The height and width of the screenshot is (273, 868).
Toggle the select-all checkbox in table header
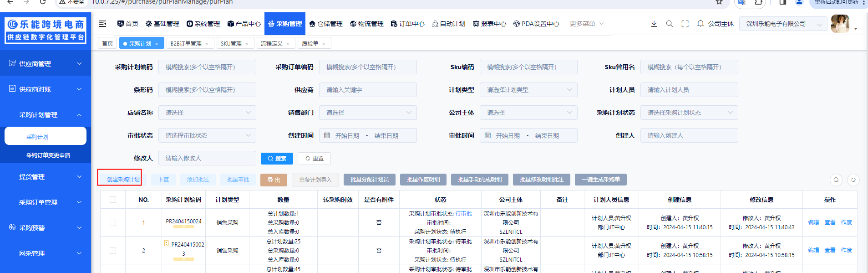(x=113, y=200)
